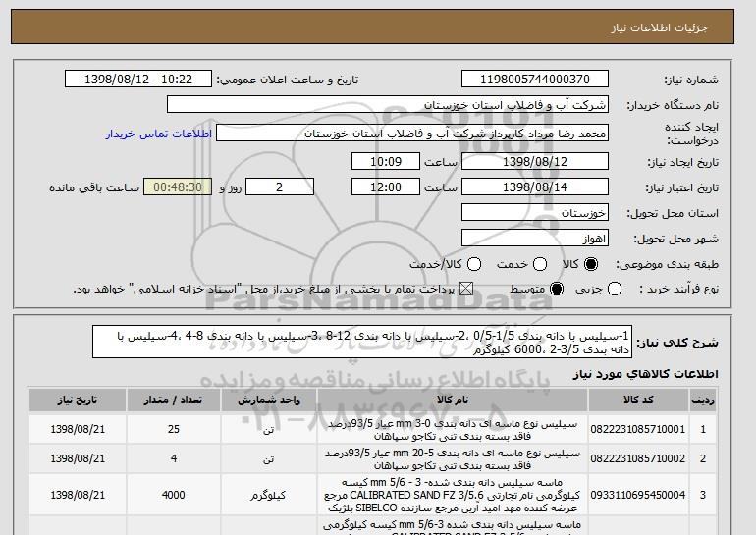Click the تعداد / مقدار column header
756x535 pixels.
coord(174,401)
